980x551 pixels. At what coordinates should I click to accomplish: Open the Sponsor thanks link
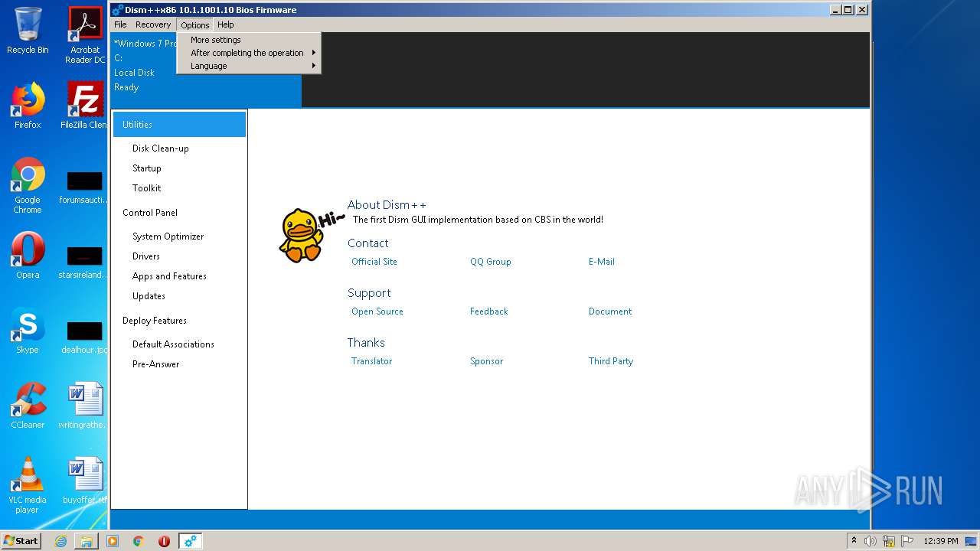pos(486,361)
